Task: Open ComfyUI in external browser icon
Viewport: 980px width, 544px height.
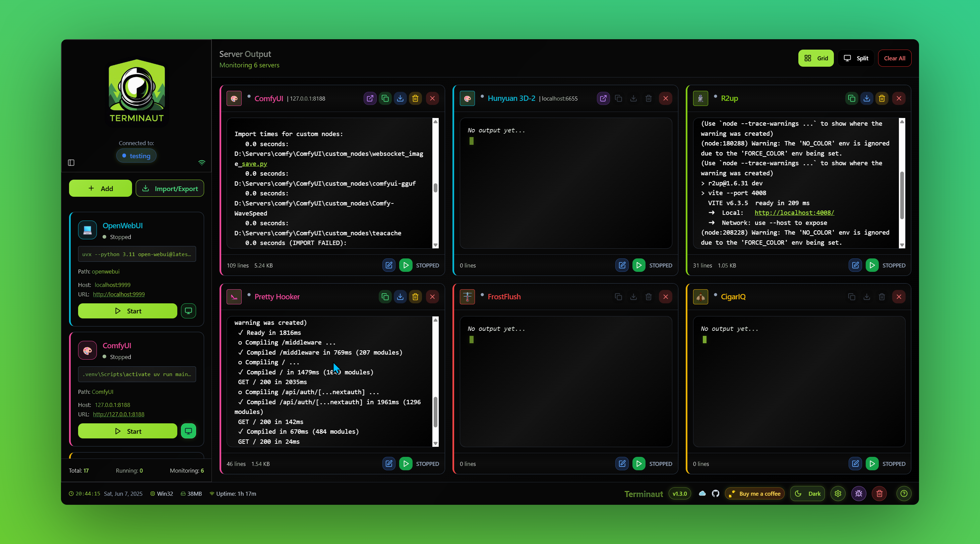Action: click(x=370, y=99)
